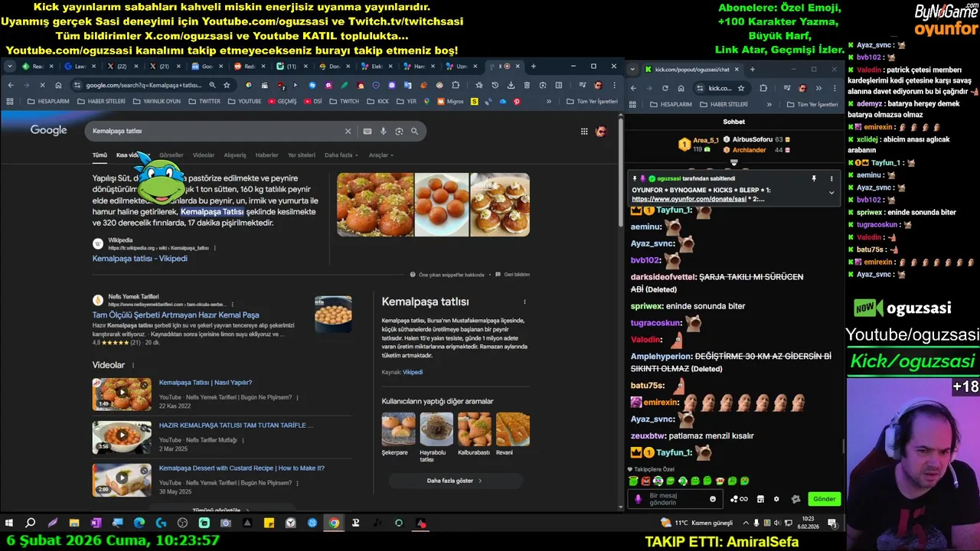Reload the Kick chat popout page

pyautogui.click(x=665, y=88)
